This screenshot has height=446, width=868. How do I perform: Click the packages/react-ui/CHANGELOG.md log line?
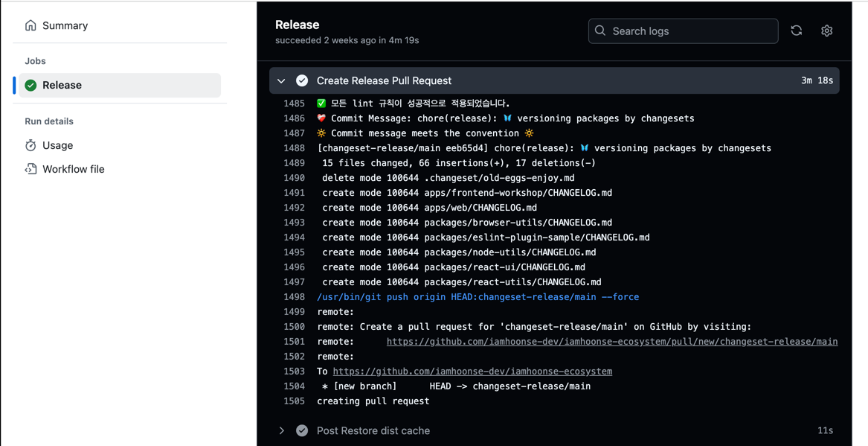click(x=454, y=267)
